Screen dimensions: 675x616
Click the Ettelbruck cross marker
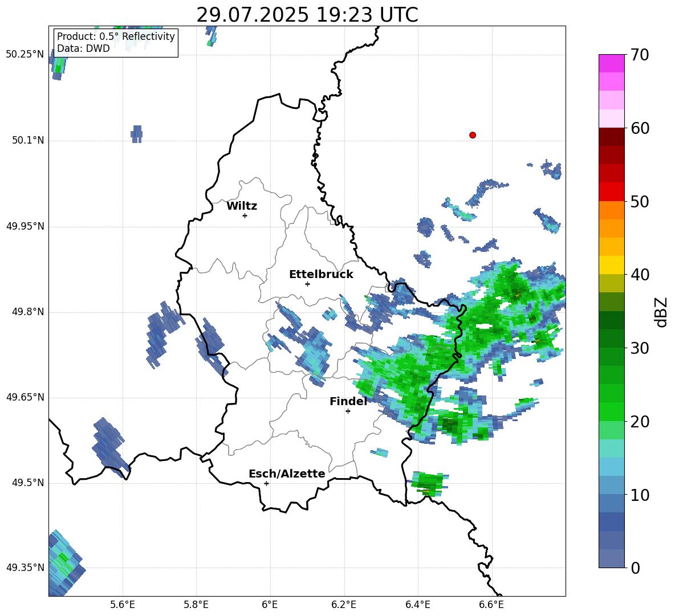[307, 284]
